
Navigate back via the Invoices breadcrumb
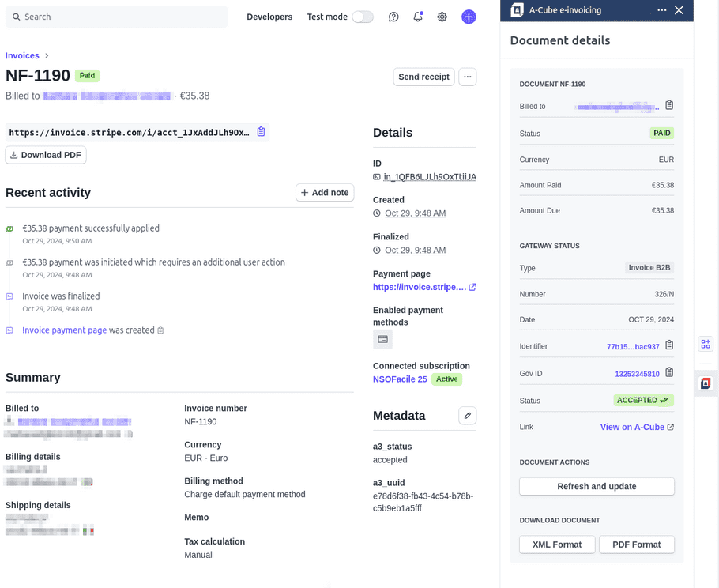[21, 55]
